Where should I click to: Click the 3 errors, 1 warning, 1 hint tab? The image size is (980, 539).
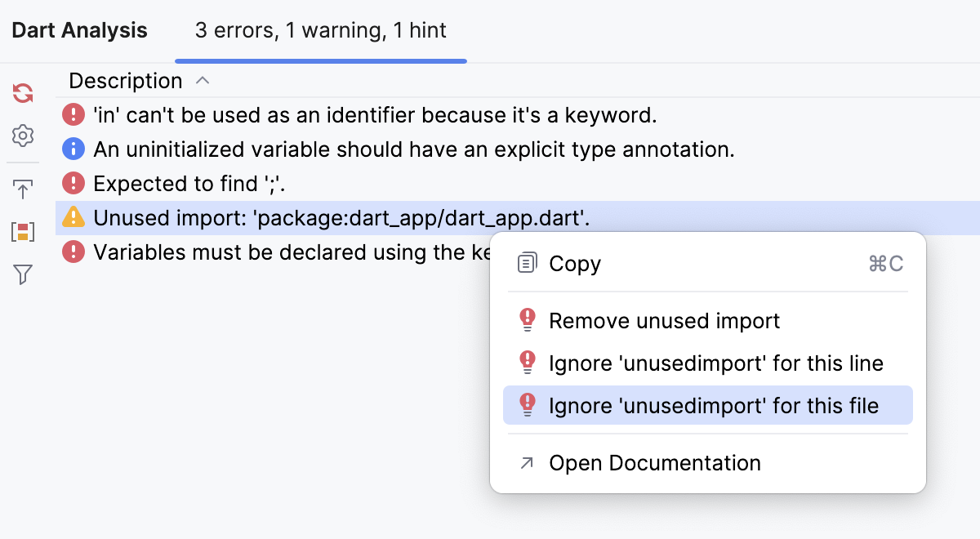[x=319, y=30]
